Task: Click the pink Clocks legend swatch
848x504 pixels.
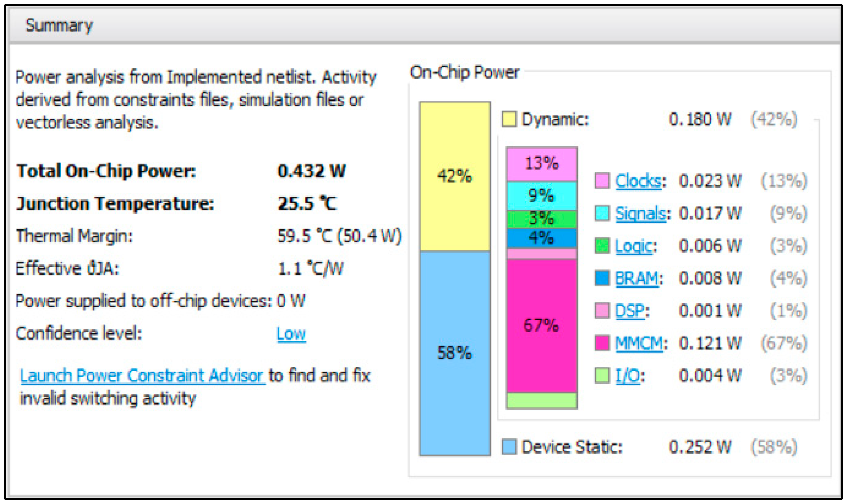Action: click(x=602, y=181)
